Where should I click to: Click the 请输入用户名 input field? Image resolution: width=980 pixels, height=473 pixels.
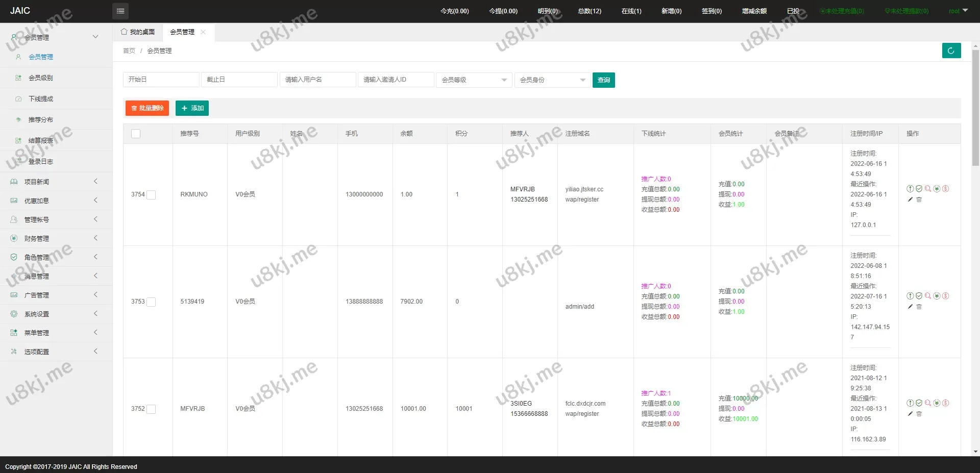(x=317, y=80)
